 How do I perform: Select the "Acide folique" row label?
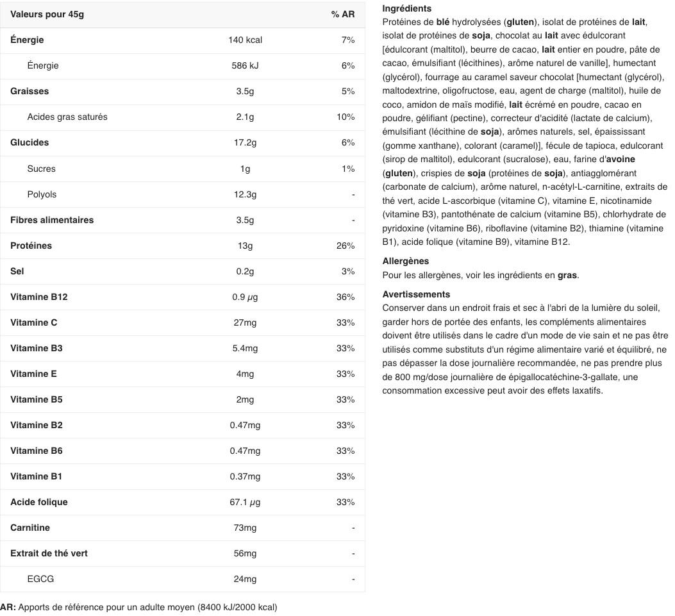coord(38,502)
